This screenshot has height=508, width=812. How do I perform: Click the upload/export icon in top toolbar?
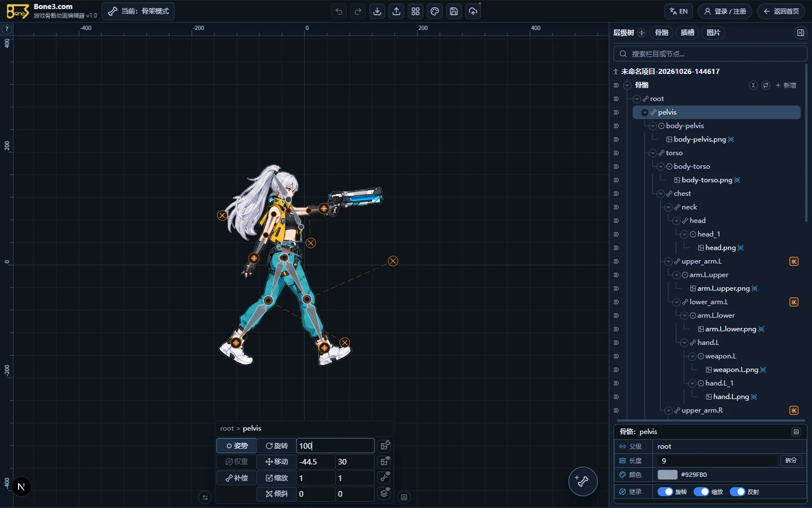click(x=396, y=11)
